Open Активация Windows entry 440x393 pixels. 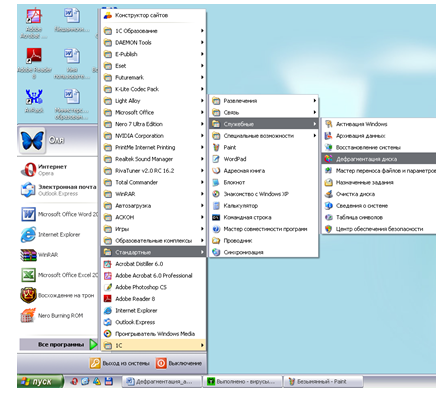tap(379, 124)
